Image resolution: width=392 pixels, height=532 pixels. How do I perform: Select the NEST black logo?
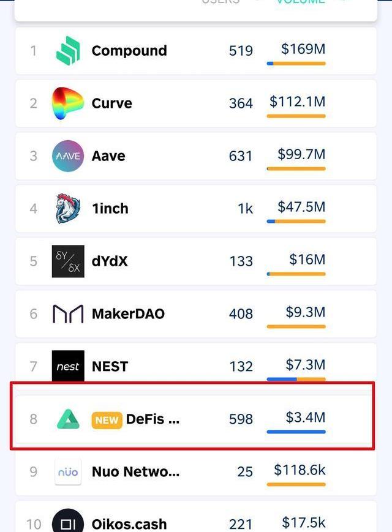(68, 365)
